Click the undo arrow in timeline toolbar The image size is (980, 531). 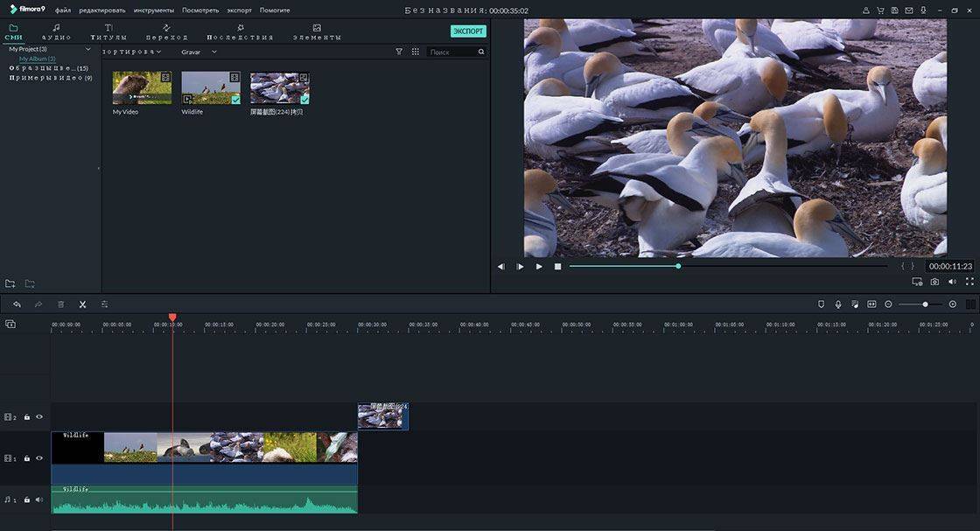pos(17,304)
